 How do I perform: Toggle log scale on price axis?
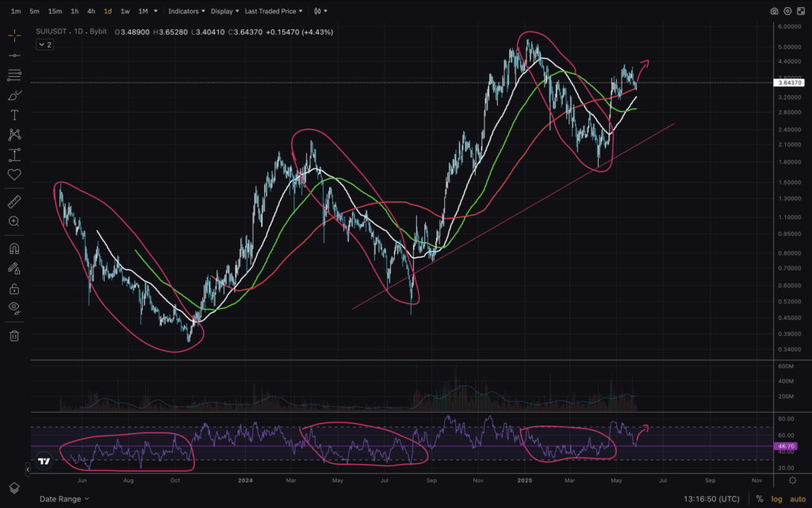point(776,498)
